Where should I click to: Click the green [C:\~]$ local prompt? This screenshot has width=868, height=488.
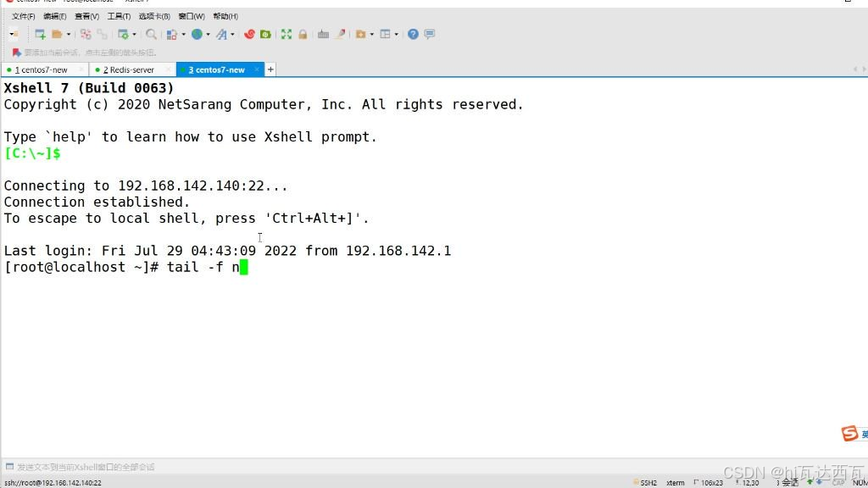pyautogui.click(x=32, y=153)
